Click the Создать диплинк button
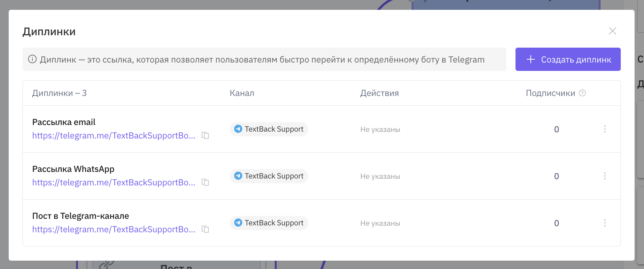The height and width of the screenshot is (269, 644). click(x=568, y=59)
